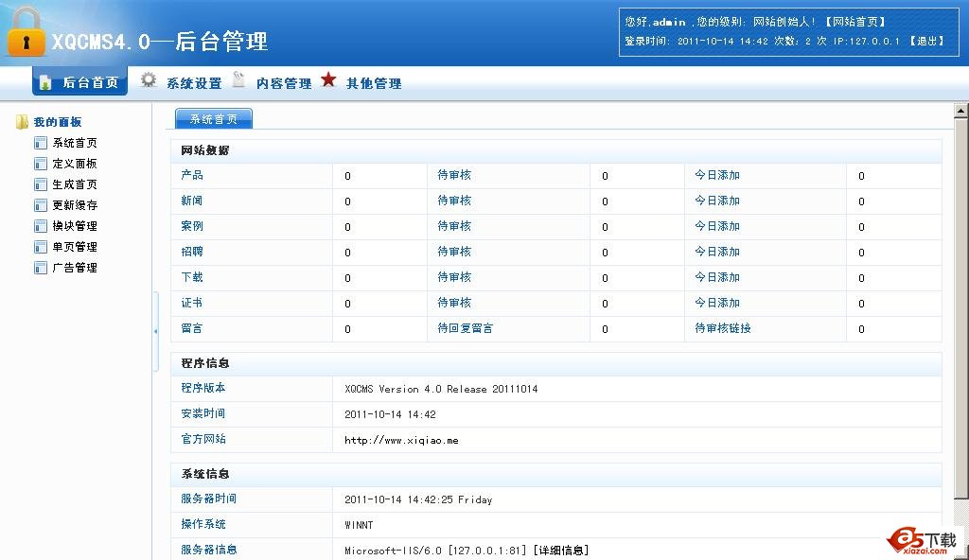Click the 下载 link in 网站数据
This screenshot has height=560, width=969.
point(192,277)
